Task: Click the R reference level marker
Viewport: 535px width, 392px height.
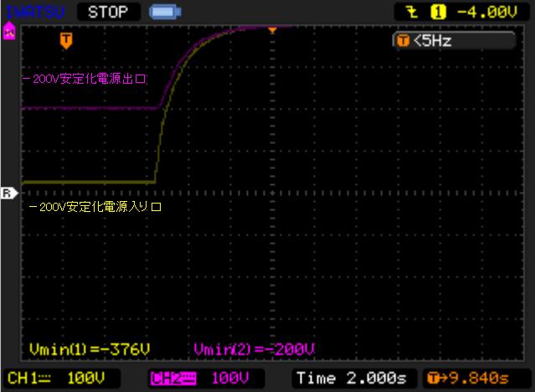Action: (x=8, y=193)
